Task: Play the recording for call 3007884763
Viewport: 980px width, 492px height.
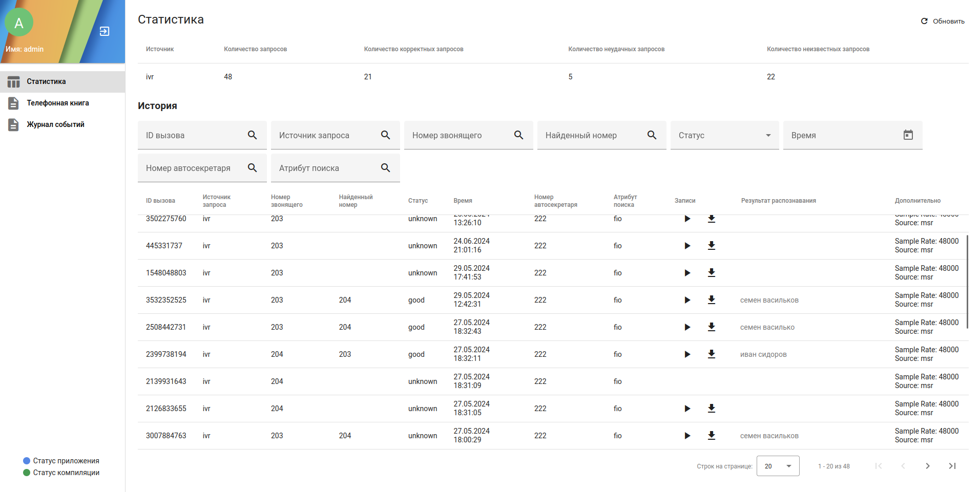Action: [x=687, y=436]
